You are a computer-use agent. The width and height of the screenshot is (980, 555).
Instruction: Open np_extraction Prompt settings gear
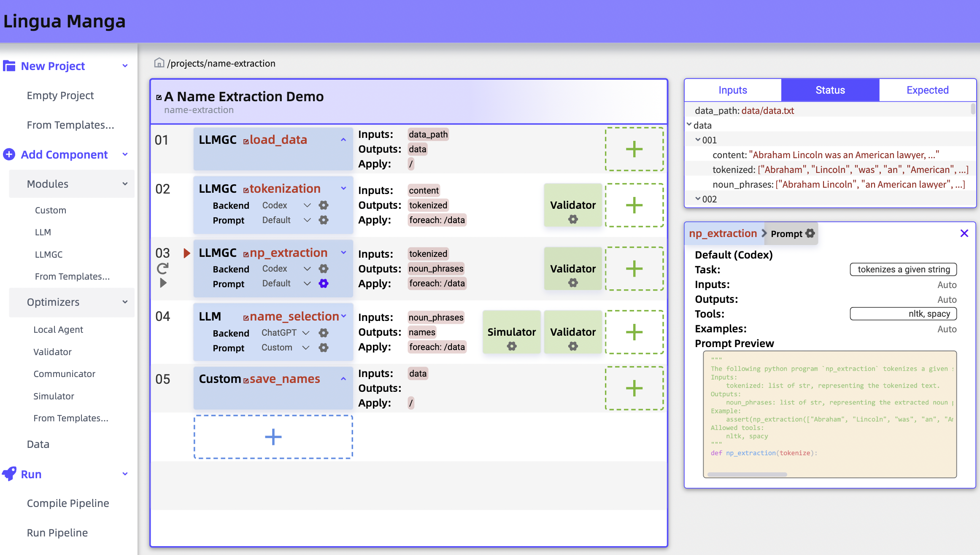(324, 283)
